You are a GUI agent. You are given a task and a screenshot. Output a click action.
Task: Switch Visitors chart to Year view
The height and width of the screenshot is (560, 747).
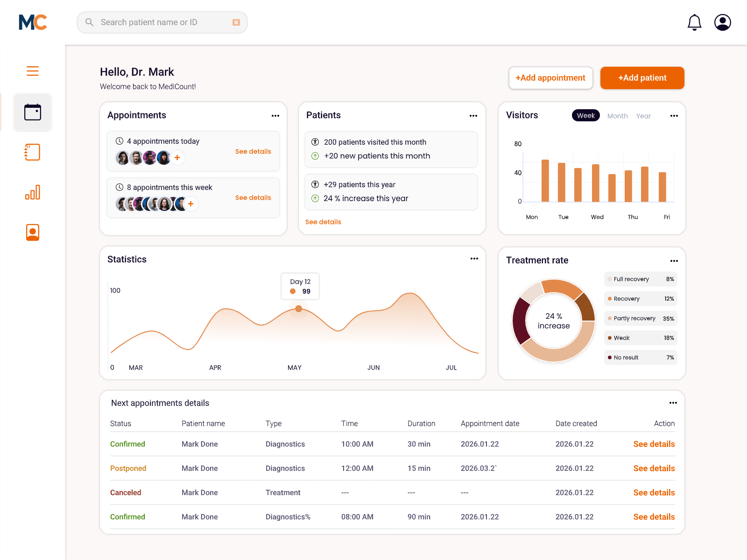tap(643, 115)
